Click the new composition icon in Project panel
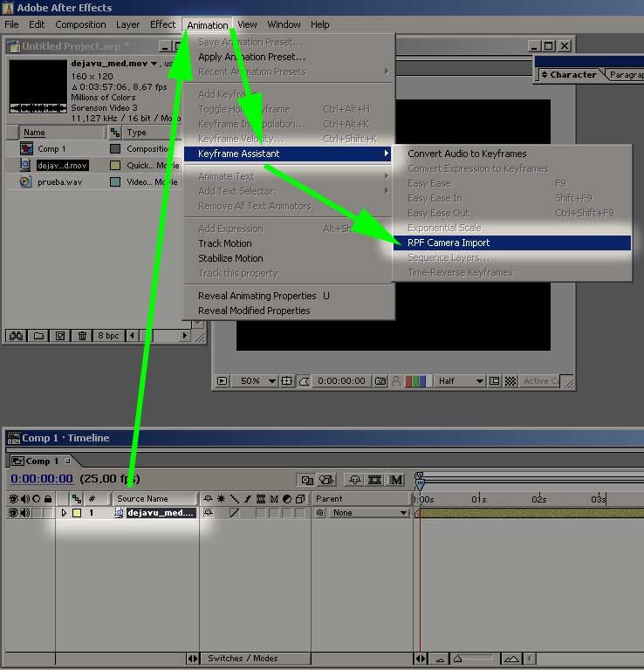 point(60,336)
